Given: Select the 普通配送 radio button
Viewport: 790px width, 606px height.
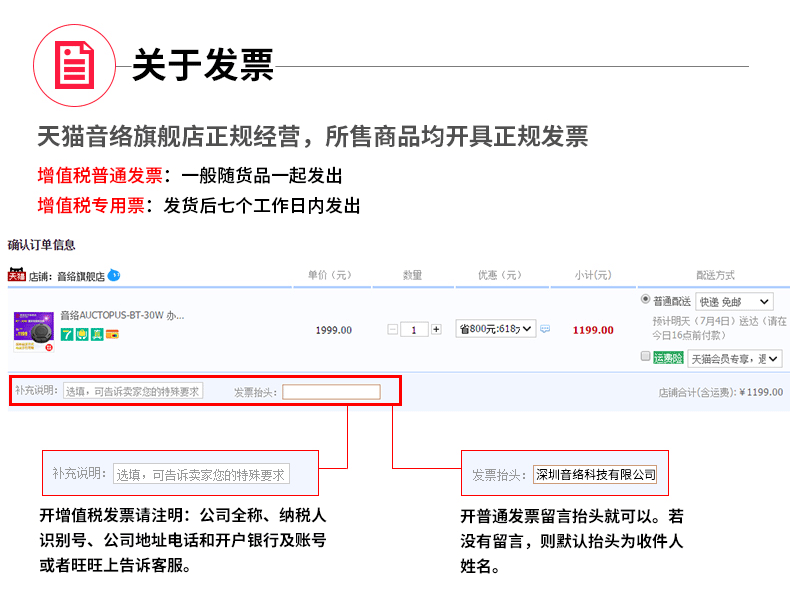Looking at the screenshot, I should pos(645,299).
